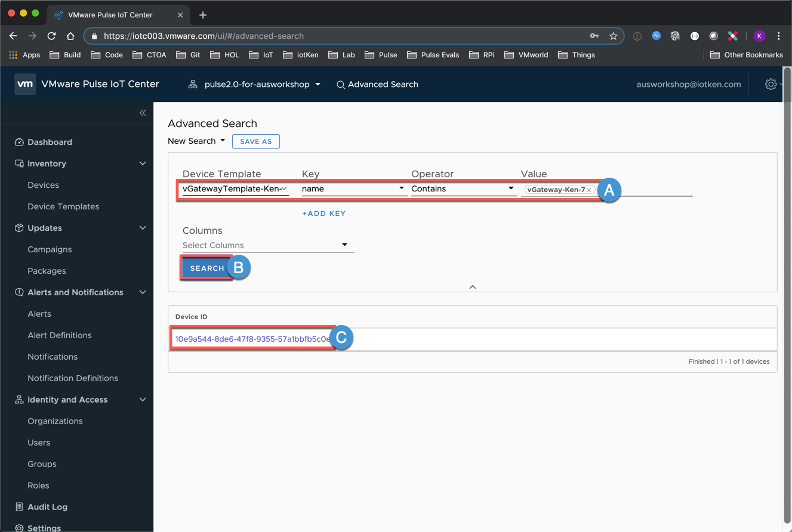Open the pulse2.0-for-ausworkshop organization switcher
Image resolution: width=792 pixels, height=532 pixels.
(x=255, y=84)
